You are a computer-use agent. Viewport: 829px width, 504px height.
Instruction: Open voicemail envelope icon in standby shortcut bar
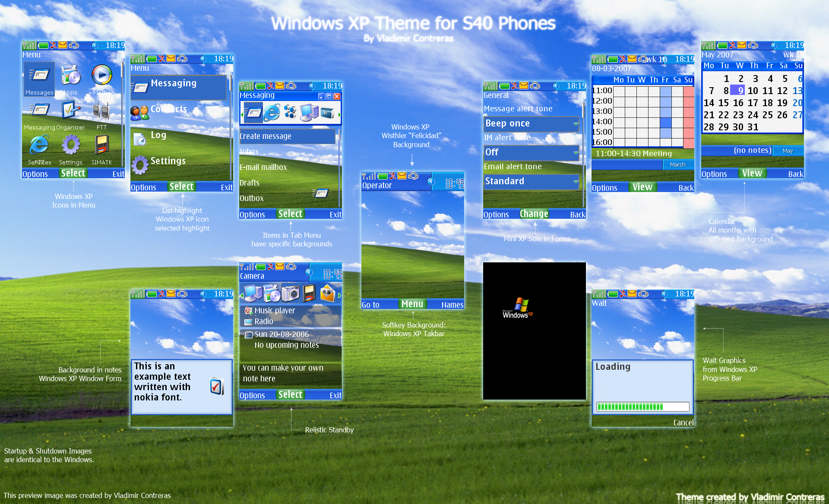(x=327, y=294)
